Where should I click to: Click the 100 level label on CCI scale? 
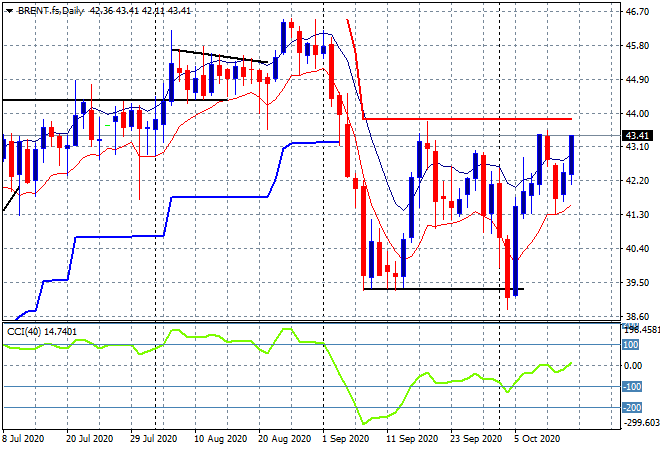631,345
